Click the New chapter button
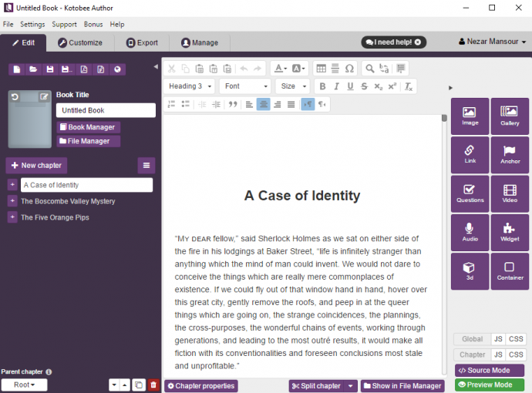Image resolution: width=532 pixels, height=393 pixels. (36, 166)
